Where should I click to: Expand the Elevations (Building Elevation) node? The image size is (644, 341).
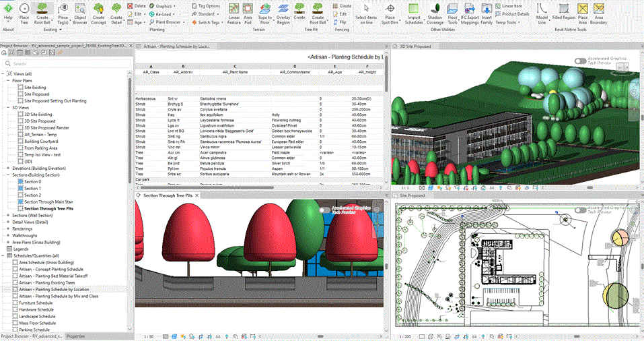(x=8, y=168)
